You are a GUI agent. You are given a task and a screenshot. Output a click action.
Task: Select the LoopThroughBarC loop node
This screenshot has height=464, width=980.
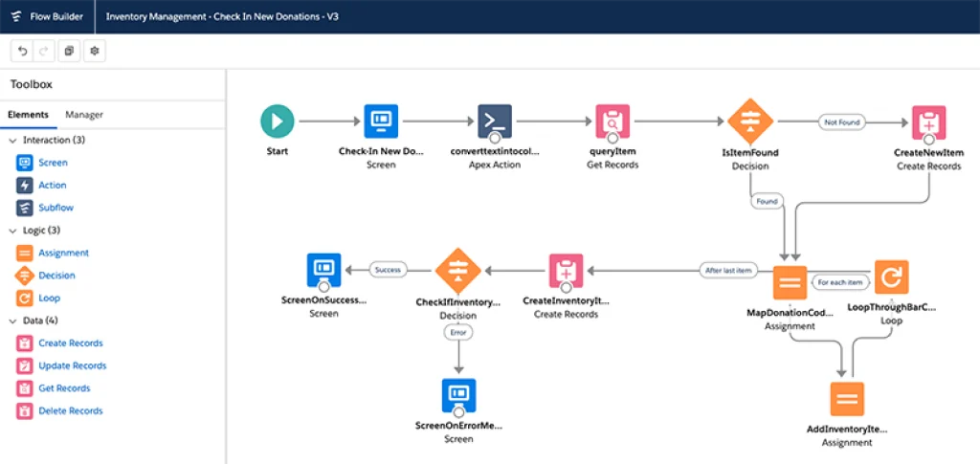click(x=891, y=277)
